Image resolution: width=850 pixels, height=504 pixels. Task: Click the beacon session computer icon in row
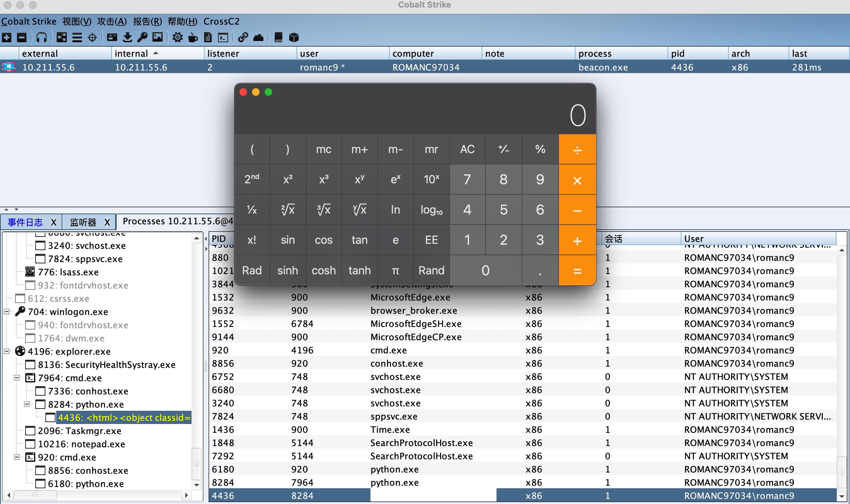coord(9,67)
